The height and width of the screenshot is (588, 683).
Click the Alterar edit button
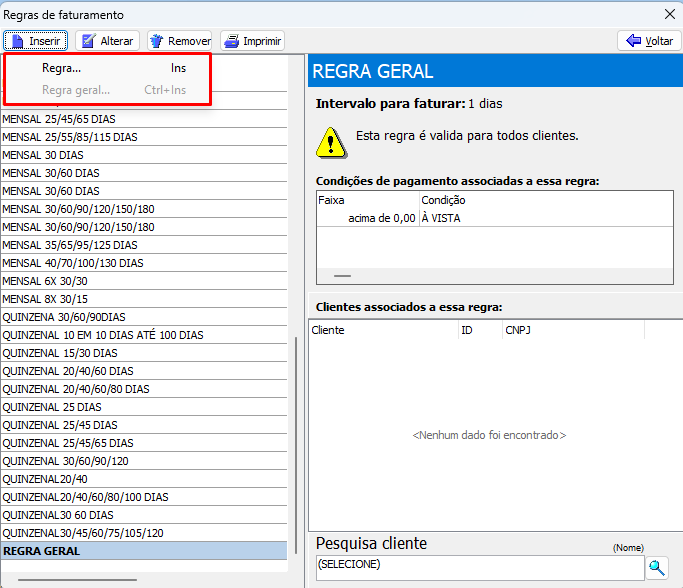[108, 41]
